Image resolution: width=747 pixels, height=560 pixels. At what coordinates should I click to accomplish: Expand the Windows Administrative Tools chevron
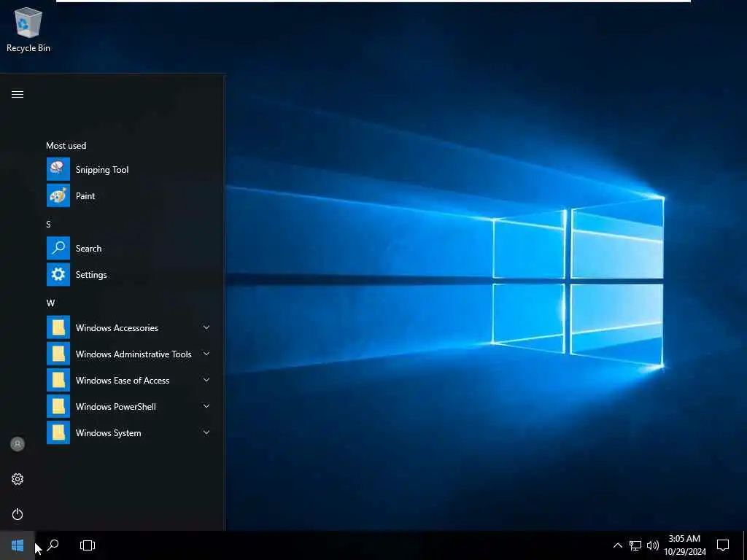[206, 354]
